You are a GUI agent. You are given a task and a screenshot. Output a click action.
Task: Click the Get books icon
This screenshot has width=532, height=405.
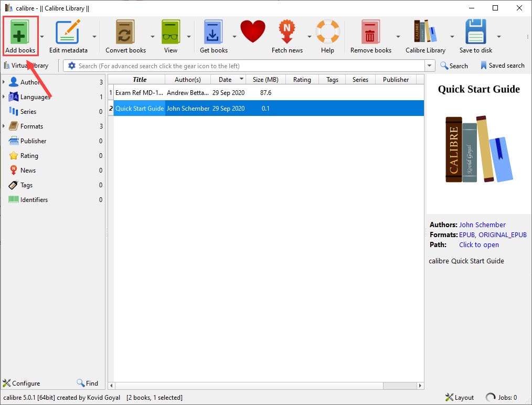point(213,32)
